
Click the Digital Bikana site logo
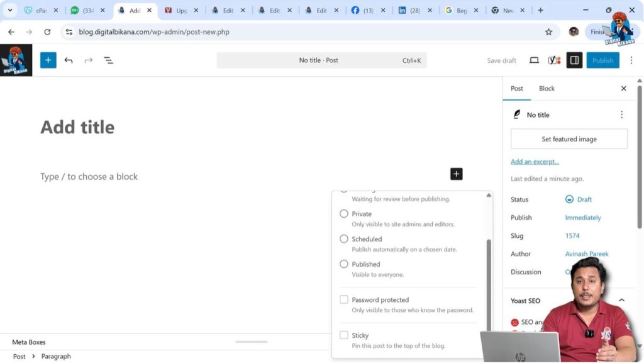pos(16,60)
